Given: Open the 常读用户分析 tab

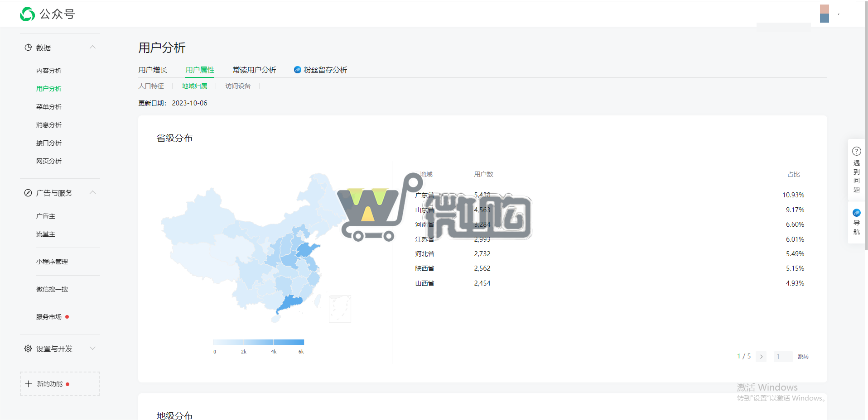Looking at the screenshot, I should click(x=254, y=70).
